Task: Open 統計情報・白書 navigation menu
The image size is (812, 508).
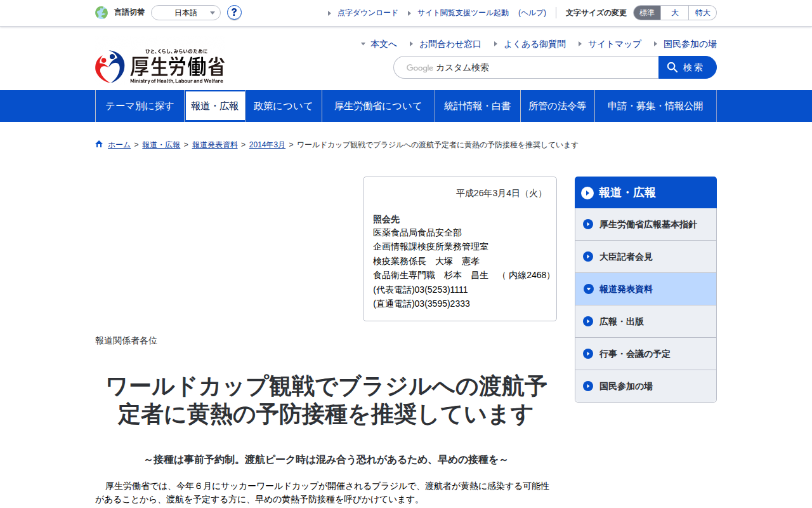Action: pos(478,106)
